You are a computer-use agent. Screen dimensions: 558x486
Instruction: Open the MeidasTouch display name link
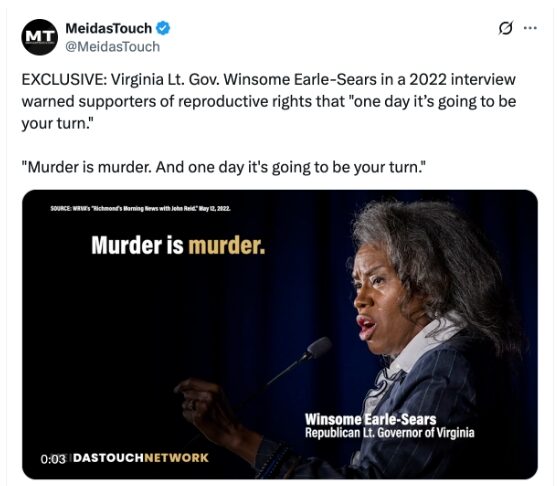point(109,28)
